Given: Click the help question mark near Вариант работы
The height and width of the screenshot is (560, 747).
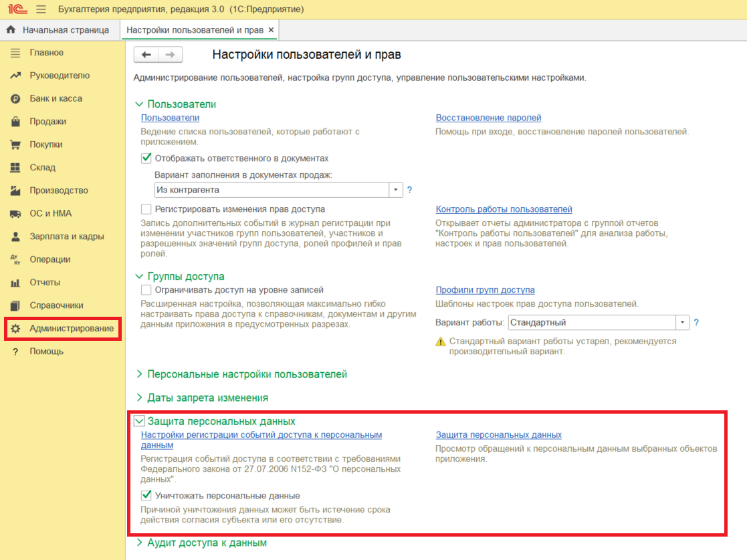Looking at the screenshot, I should 696,322.
